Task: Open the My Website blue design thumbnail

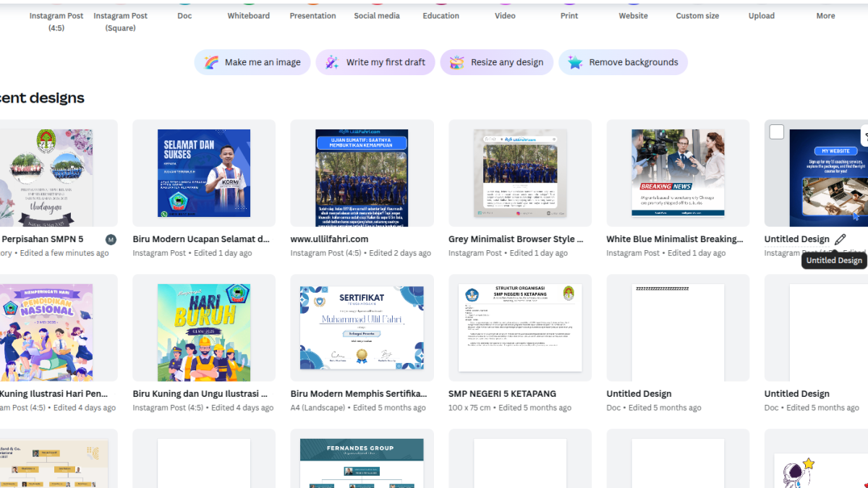Action: [x=829, y=178]
